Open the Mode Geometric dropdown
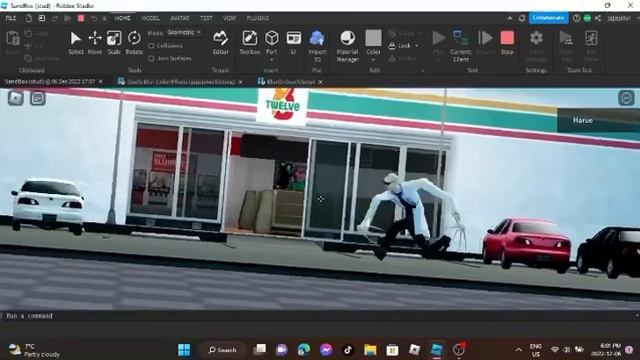The image size is (640, 360). [x=184, y=32]
